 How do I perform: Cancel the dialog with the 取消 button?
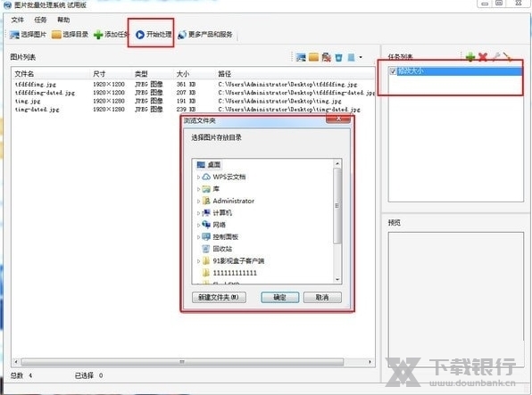[322, 297]
